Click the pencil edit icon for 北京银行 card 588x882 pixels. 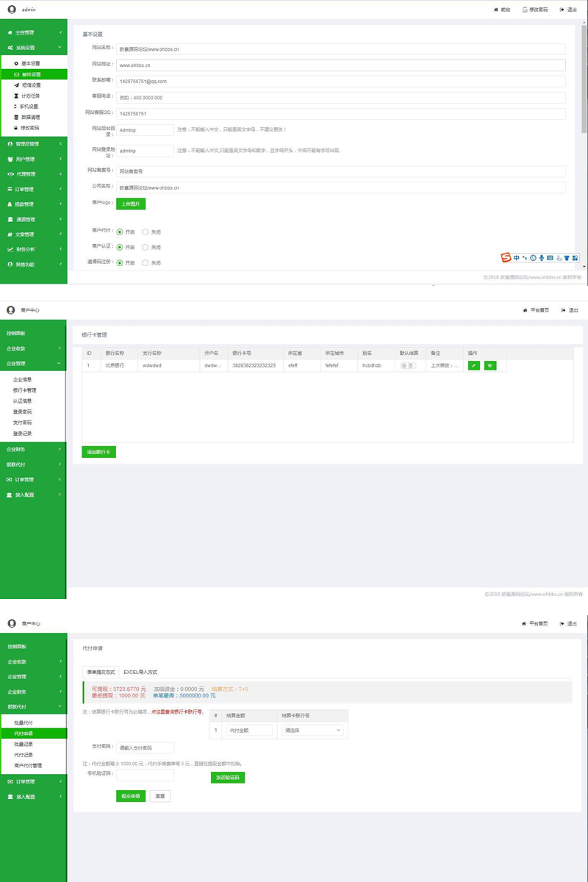[474, 365]
